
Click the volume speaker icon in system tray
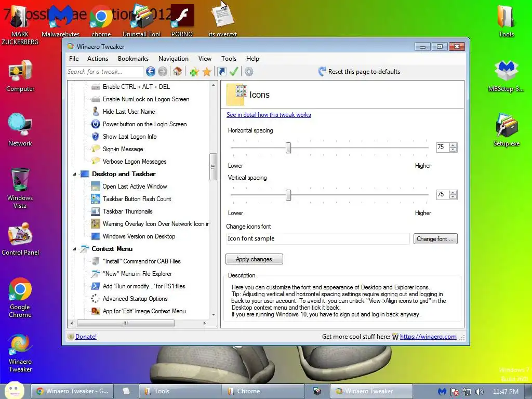(x=480, y=392)
